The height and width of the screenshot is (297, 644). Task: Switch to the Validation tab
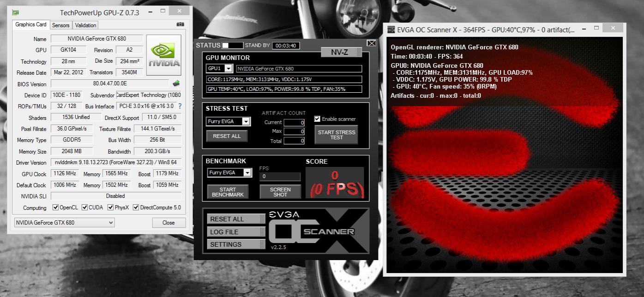tap(86, 25)
